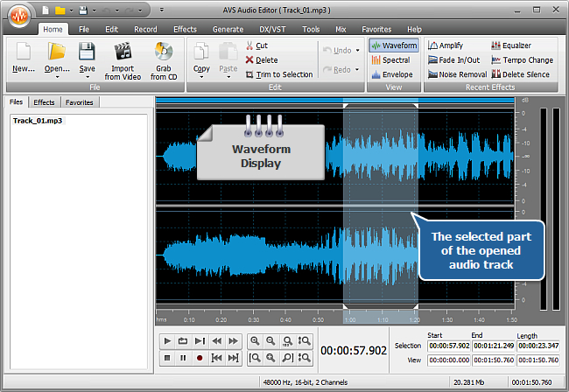Toggle loop playback button
Screen dimensions: 569x392
click(183, 341)
